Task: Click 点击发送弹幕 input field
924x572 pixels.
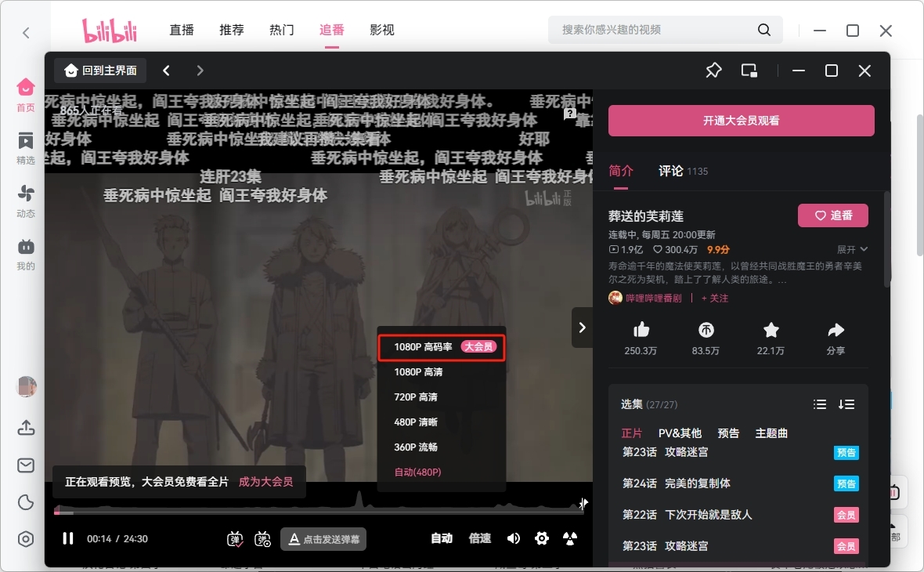Action: 323,539
